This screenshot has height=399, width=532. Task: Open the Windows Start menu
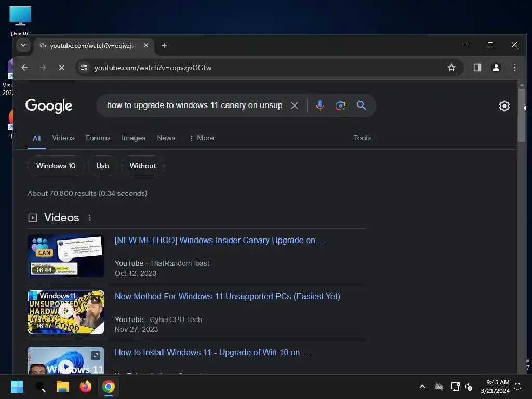click(x=17, y=387)
